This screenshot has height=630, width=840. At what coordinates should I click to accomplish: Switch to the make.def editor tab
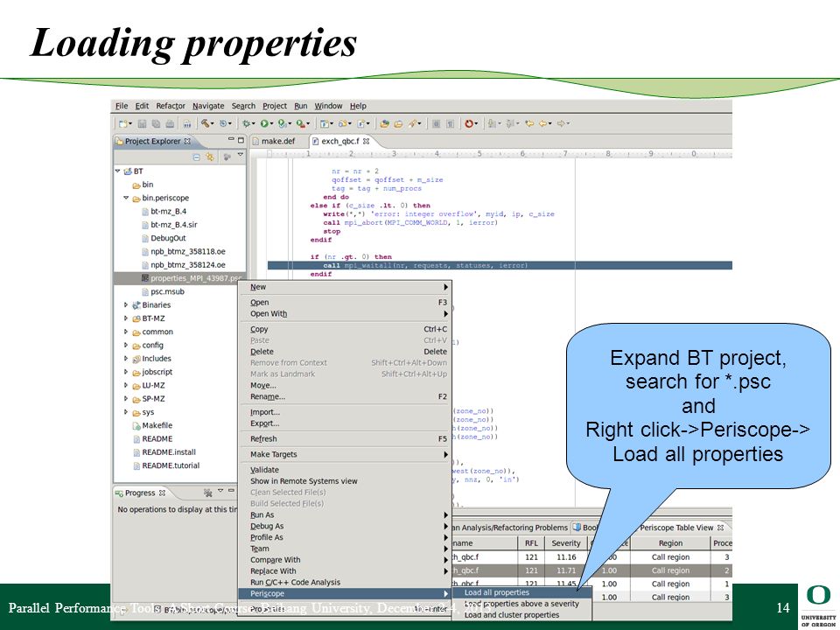(277, 142)
